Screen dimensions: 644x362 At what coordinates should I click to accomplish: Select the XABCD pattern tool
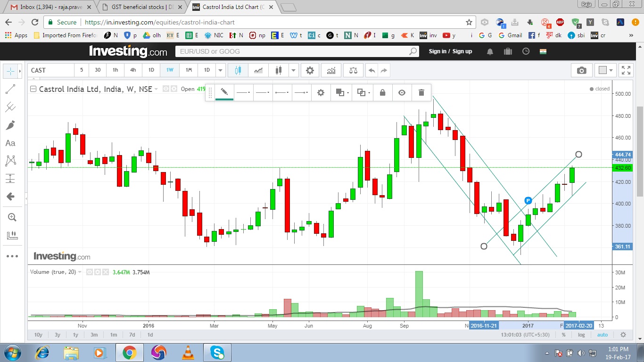[10, 161]
